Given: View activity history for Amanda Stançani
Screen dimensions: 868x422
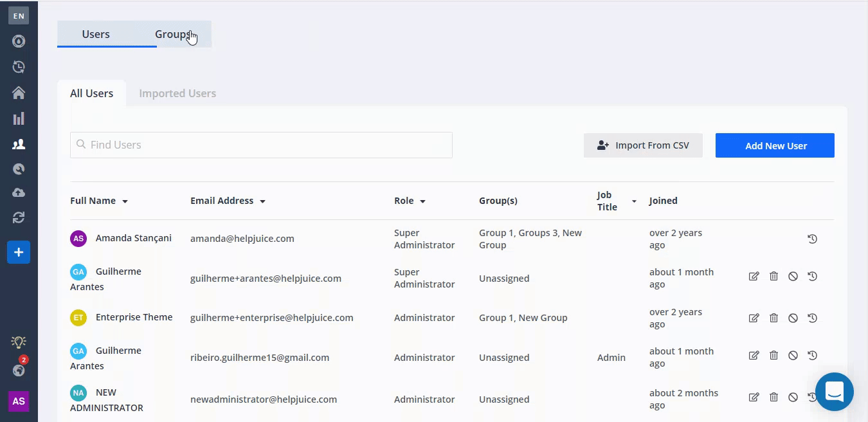Looking at the screenshot, I should pyautogui.click(x=813, y=239).
